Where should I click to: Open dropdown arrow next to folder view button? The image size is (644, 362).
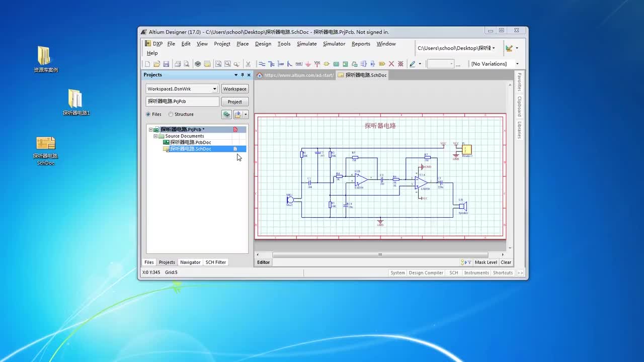coord(246,114)
